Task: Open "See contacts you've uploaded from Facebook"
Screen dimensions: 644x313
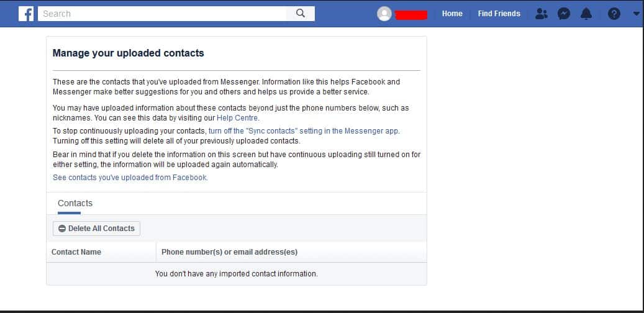Action: tap(130, 178)
